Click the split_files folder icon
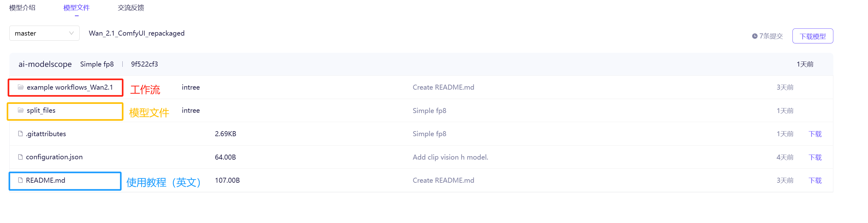868x223 pixels. pos(21,111)
